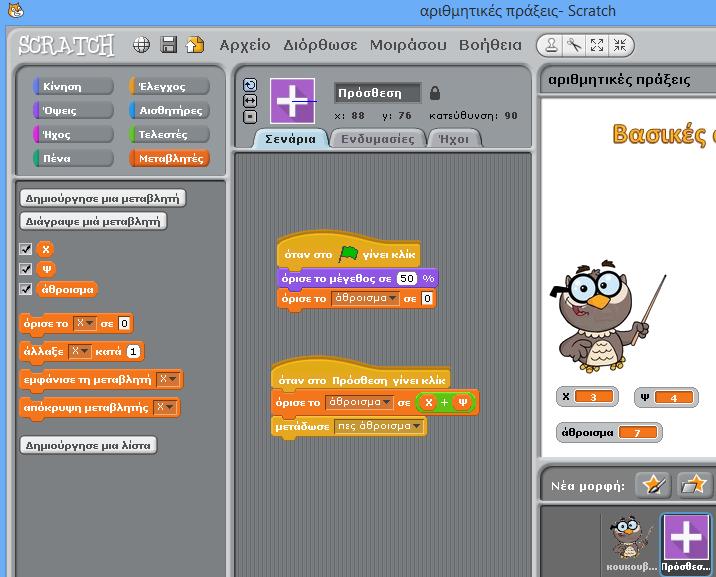Select the scissors delete tool
This screenshot has height=577, width=716.
[574, 45]
